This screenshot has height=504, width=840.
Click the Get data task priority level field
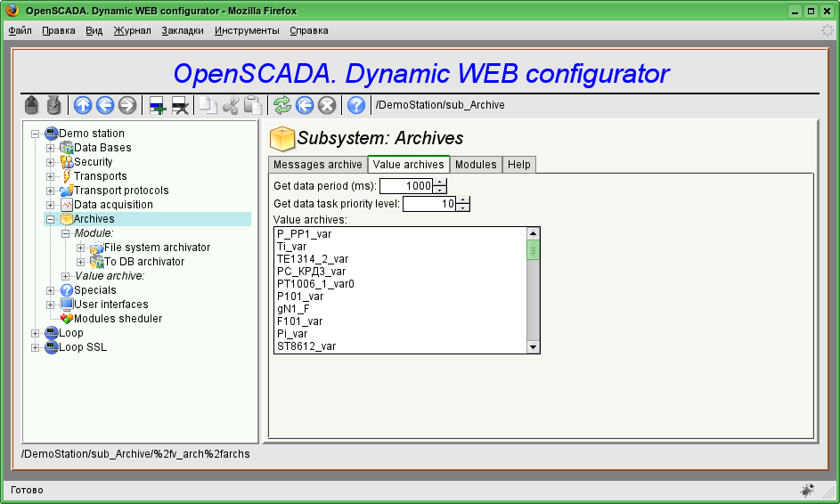click(x=429, y=204)
